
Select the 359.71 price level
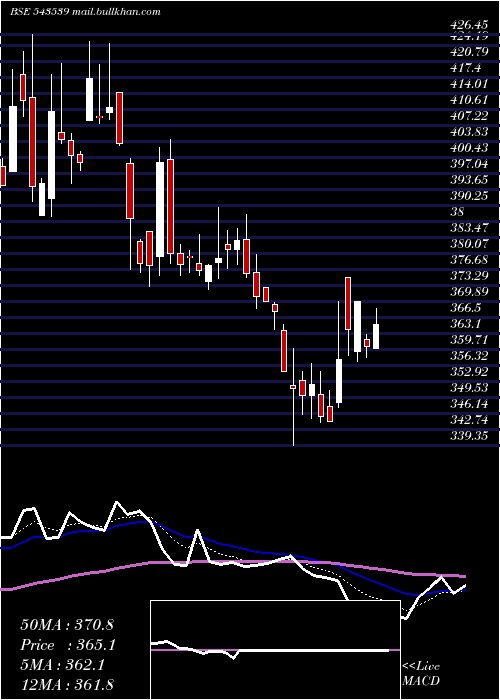[469, 340]
